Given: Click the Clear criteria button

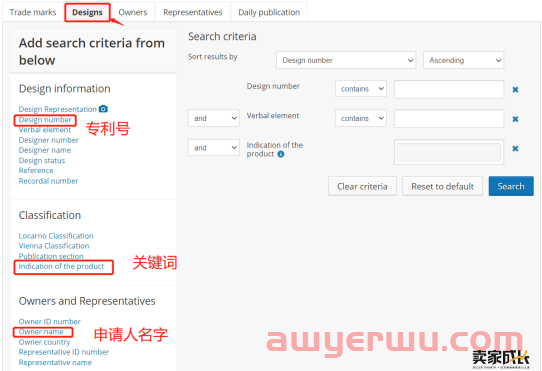Looking at the screenshot, I should tap(362, 186).
